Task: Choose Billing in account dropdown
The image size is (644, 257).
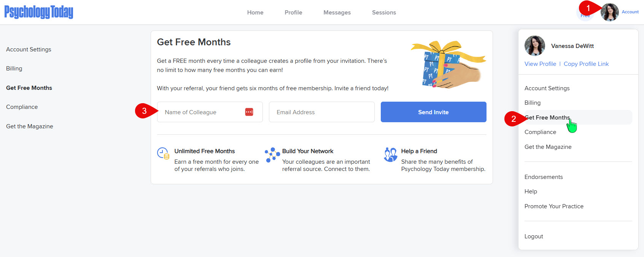Action: (533, 103)
